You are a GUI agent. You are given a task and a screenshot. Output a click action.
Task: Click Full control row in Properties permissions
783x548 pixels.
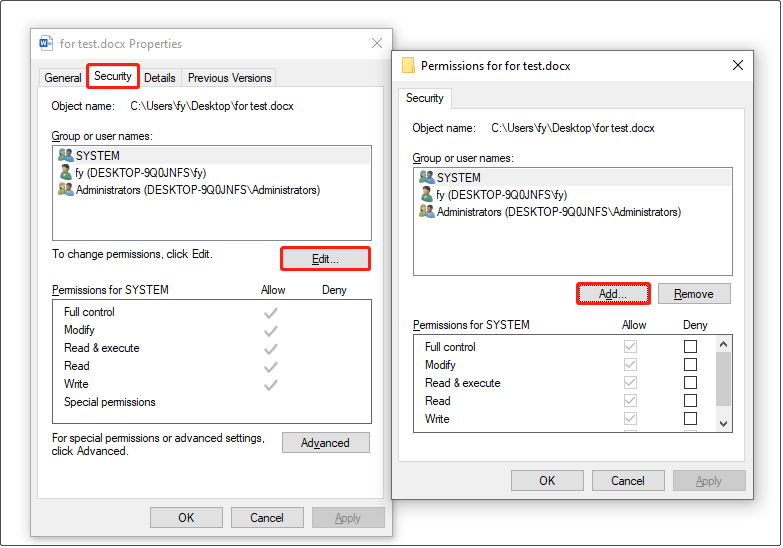coord(212,312)
